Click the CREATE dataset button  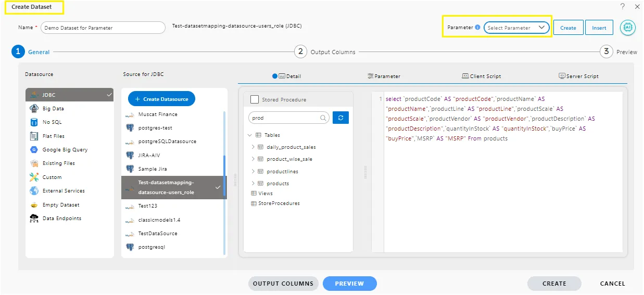[554, 284]
